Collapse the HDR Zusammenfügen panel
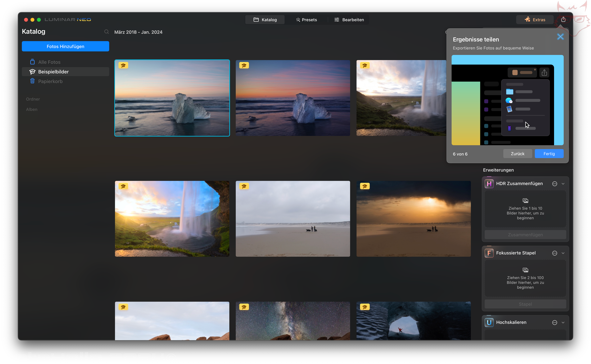 click(x=563, y=184)
